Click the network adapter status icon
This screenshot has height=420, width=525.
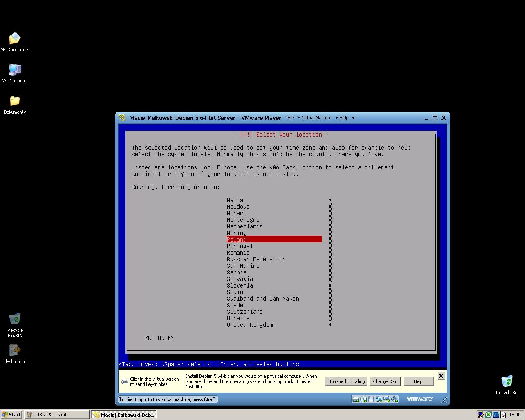(379, 399)
